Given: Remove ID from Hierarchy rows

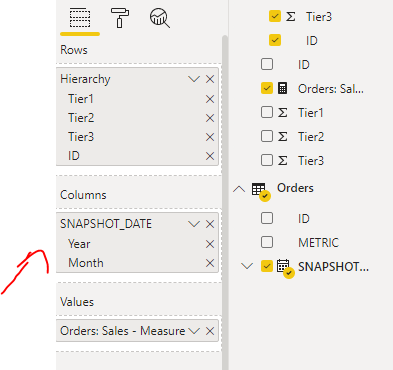Looking at the screenshot, I should pyautogui.click(x=210, y=156).
